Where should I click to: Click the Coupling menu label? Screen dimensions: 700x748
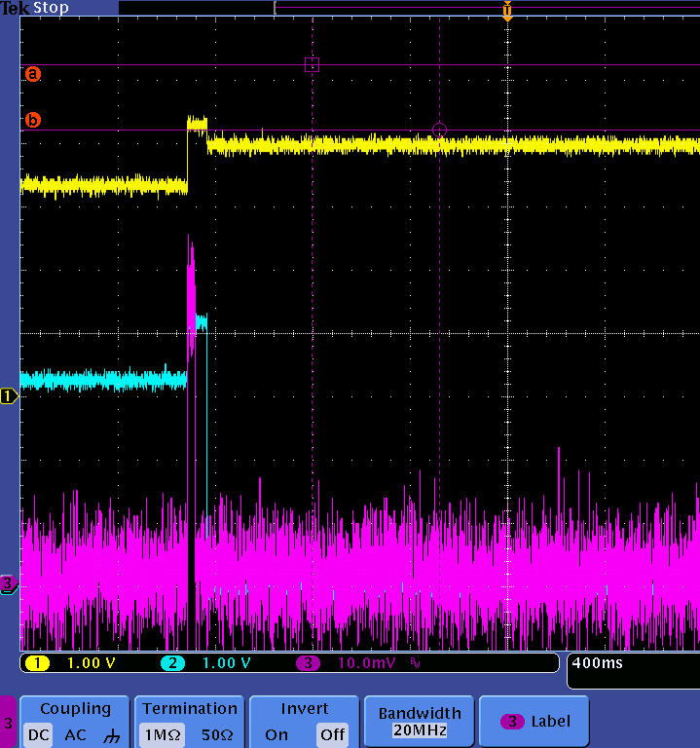75,709
